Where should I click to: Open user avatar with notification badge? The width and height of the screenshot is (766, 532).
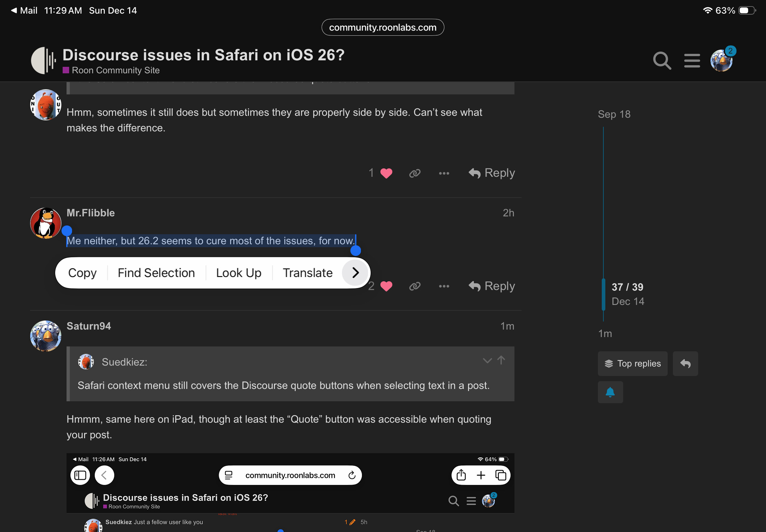coord(721,61)
